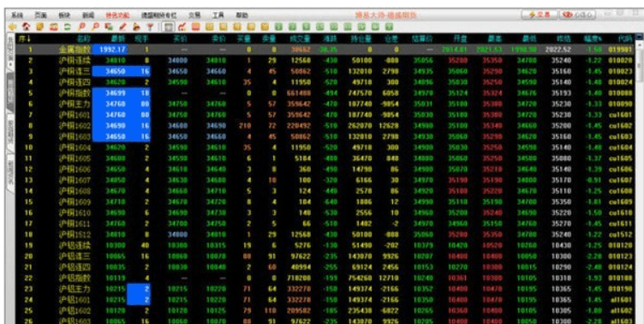644x324 pixels.
Task: Click the first green square toolbar icon
Action: [x=278, y=27]
